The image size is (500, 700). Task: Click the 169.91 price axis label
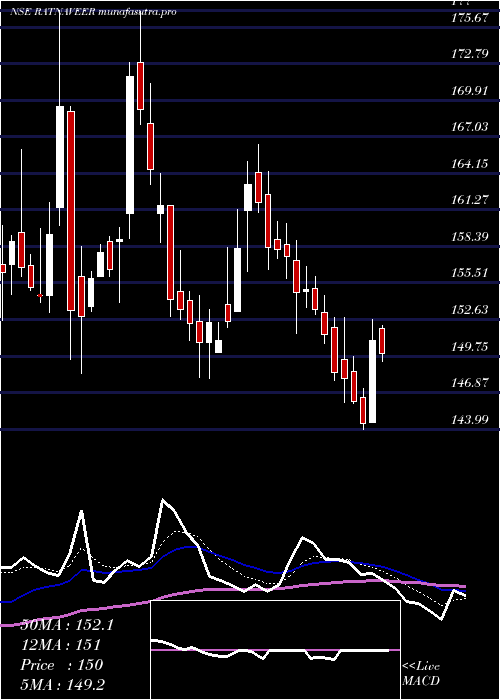[x=470, y=92]
